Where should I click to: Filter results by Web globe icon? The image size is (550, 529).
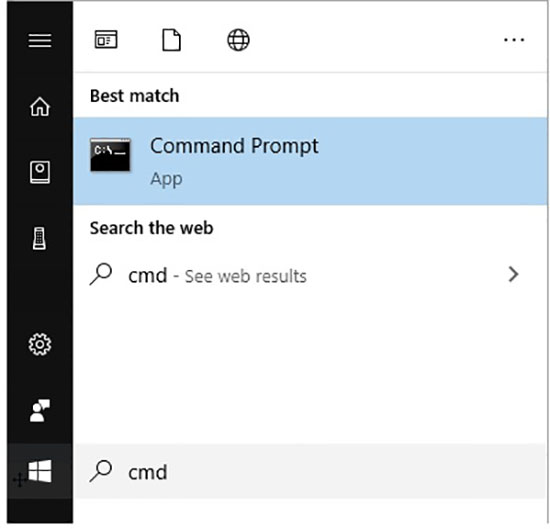tap(239, 40)
